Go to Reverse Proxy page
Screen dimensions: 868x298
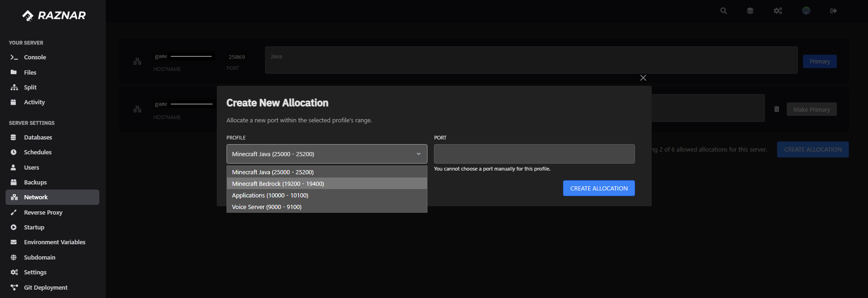[x=43, y=213]
